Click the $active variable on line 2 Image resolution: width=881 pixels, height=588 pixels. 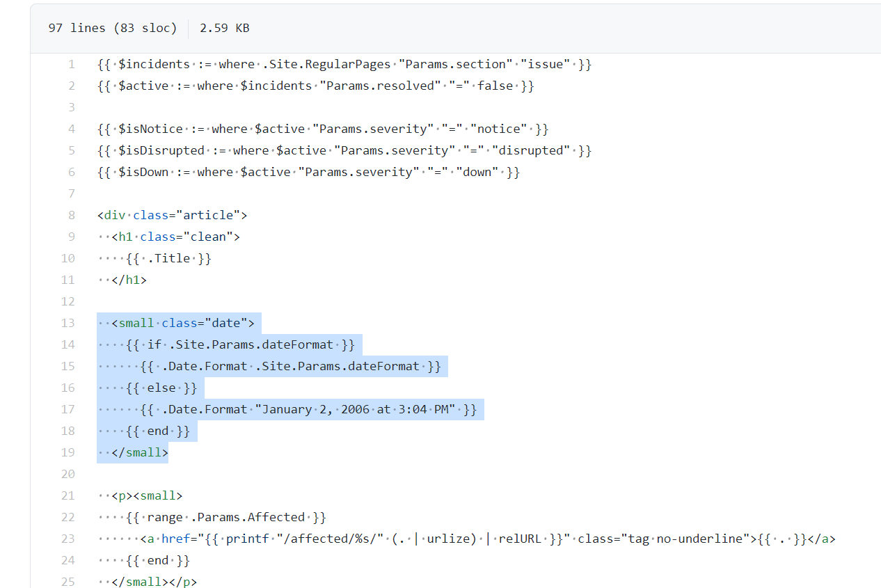142,85
